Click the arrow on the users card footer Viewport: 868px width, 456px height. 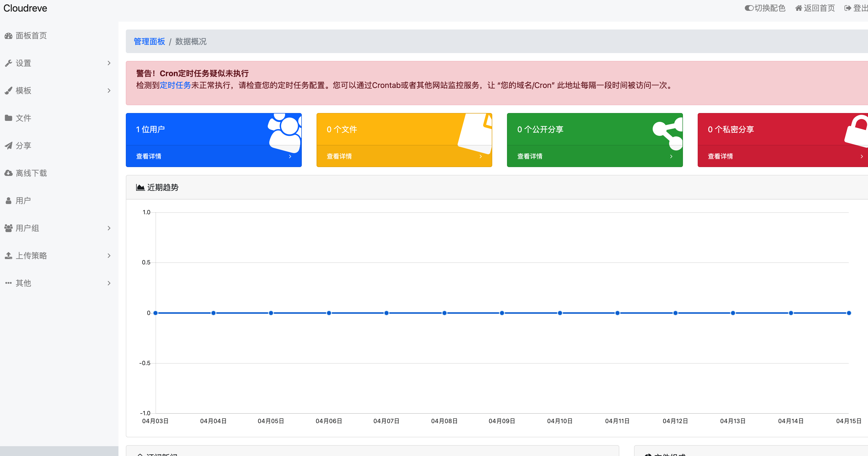pyautogui.click(x=290, y=156)
